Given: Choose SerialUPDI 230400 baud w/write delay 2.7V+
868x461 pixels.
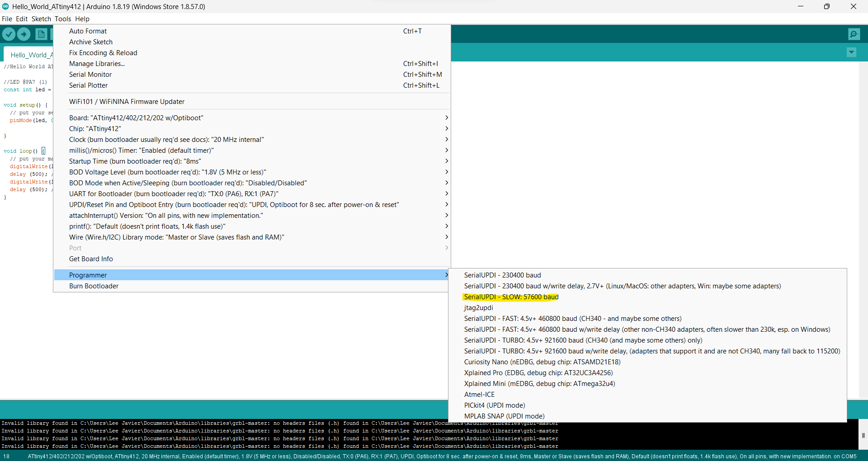Looking at the screenshot, I should click(647, 286).
